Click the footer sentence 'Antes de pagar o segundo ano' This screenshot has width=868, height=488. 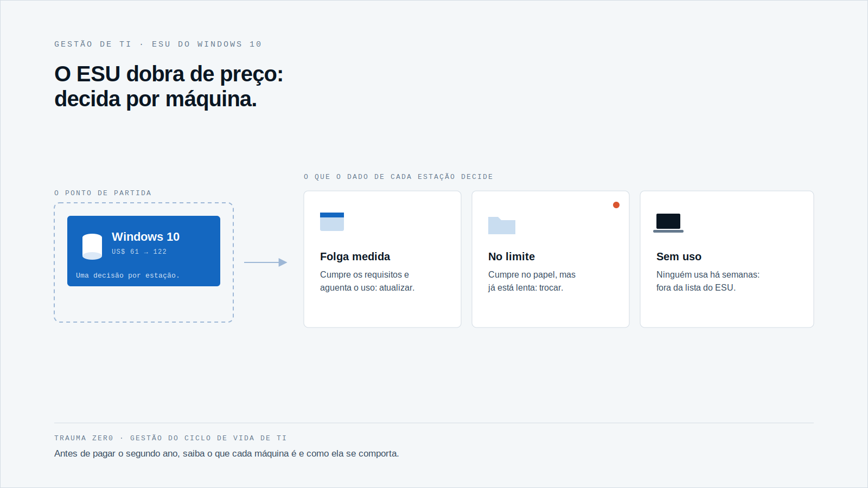coord(226,453)
